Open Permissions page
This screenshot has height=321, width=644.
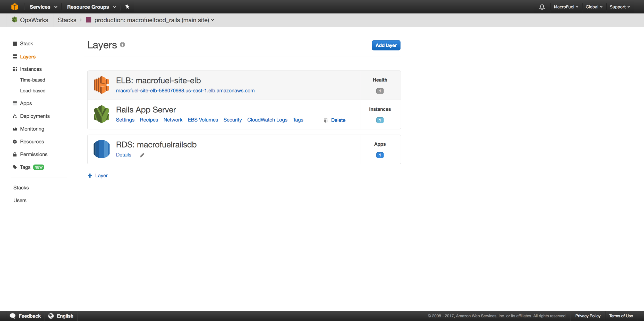coord(34,154)
